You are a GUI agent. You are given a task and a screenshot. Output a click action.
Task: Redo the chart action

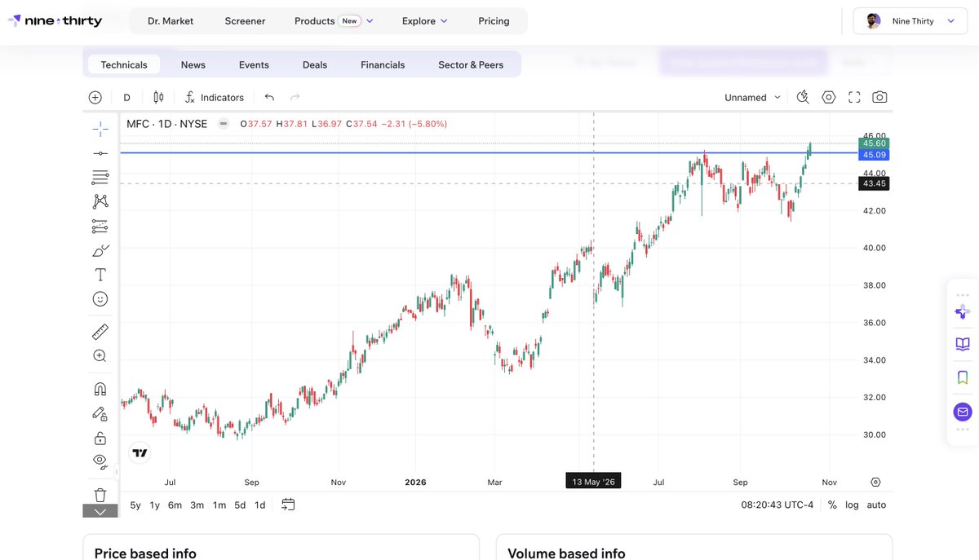coord(295,97)
